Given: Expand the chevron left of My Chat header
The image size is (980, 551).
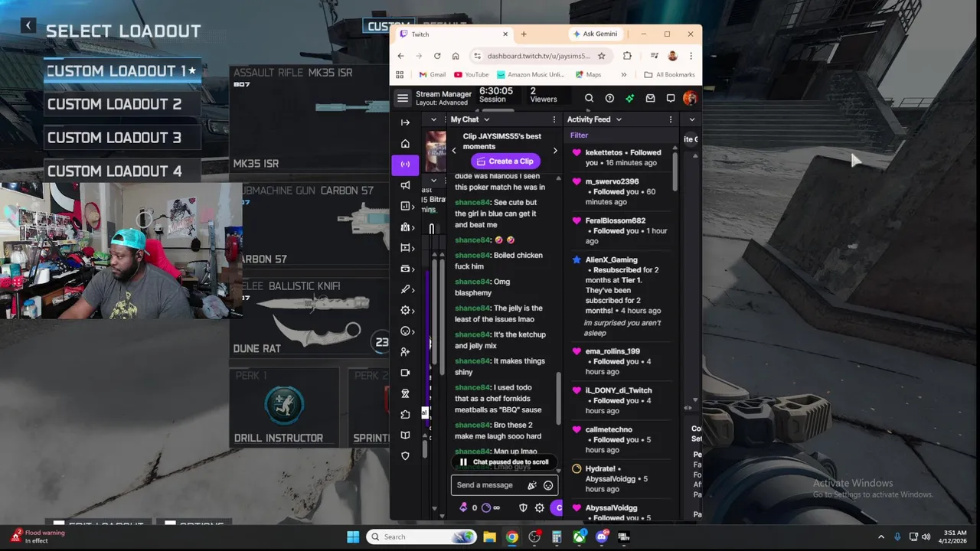Looking at the screenshot, I should (x=433, y=119).
